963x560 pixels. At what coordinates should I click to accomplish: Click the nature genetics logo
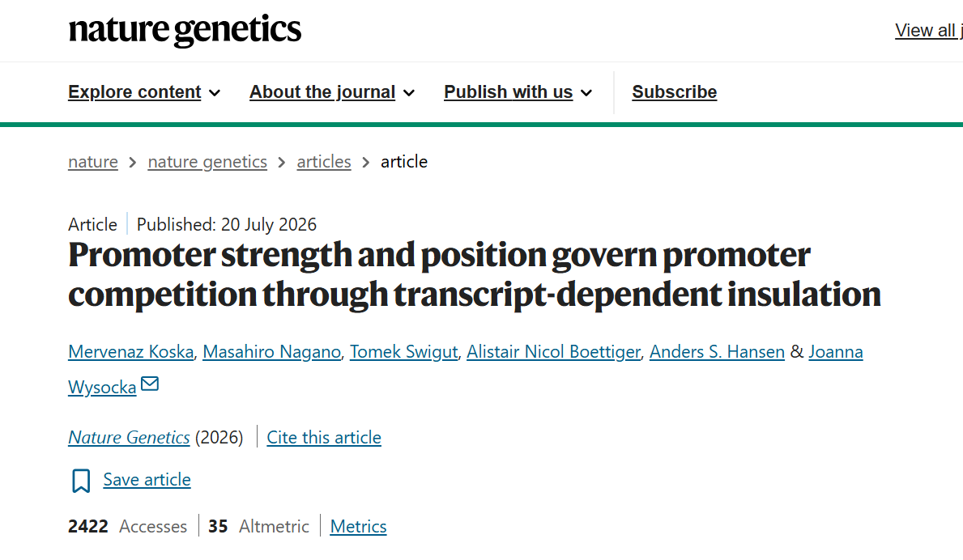point(185,30)
